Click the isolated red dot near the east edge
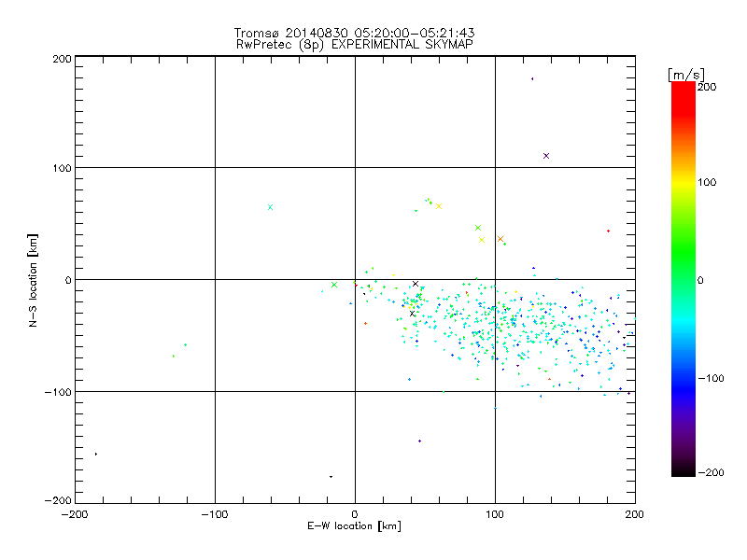 (x=609, y=231)
